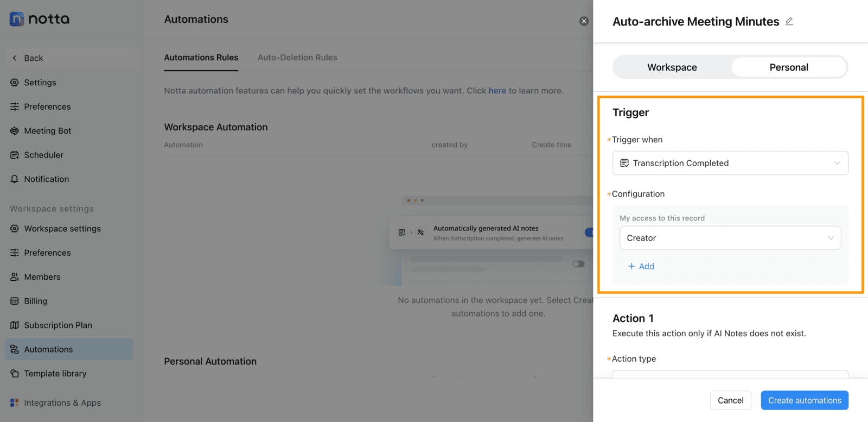This screenshot has width=868, height=422.
Task: Open the Transcription Completed trigger dropdown
Action: coord(730,163)
